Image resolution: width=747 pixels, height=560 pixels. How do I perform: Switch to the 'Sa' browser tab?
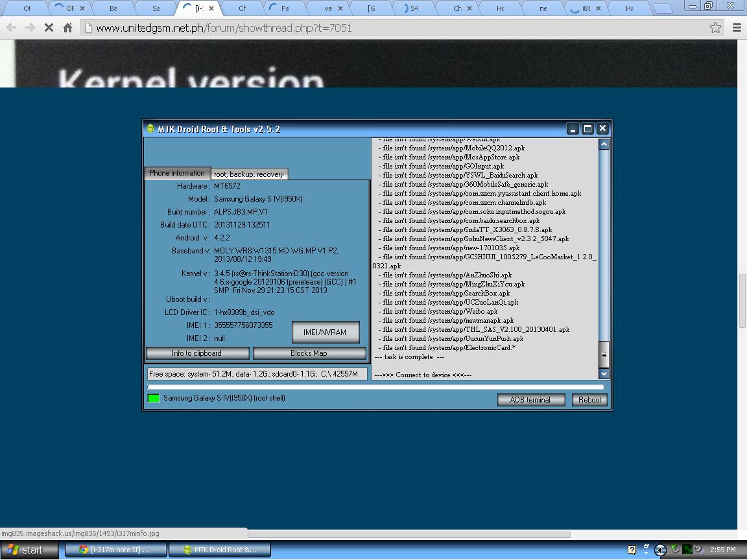[x=156, y=8]
